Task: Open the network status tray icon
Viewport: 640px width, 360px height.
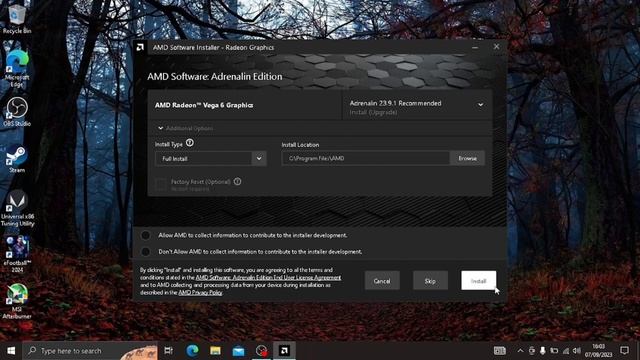Action: click(x=566, y=351)
